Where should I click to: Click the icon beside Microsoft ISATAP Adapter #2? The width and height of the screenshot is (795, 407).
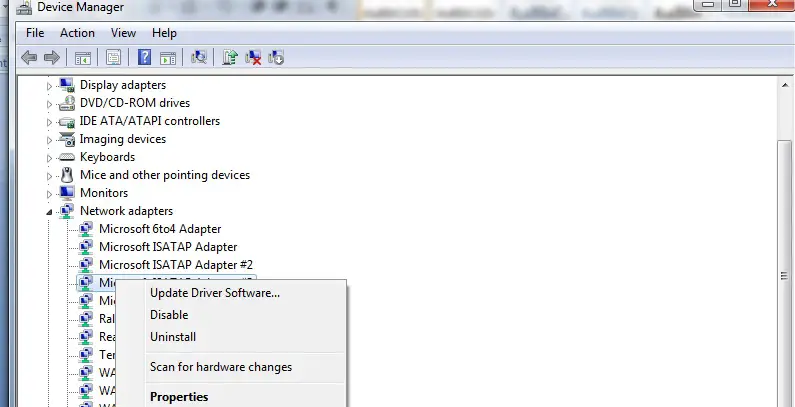coord(86,265)
